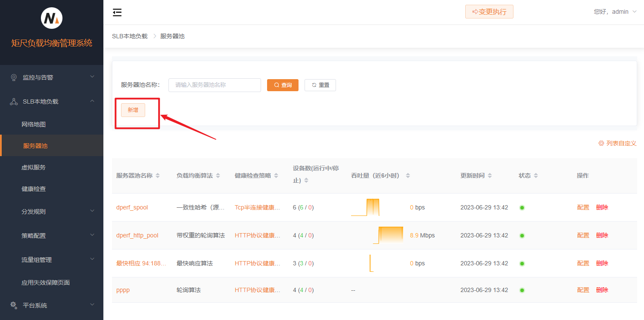Click the 平台系统 gear icon
The height and width of the screenshot is (320, 644).
coord(14,305)
